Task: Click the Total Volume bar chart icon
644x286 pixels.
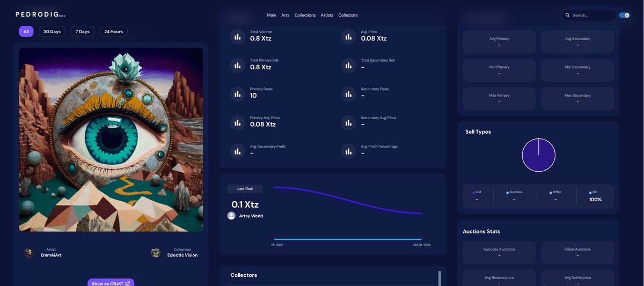Action: pos(238,37)
